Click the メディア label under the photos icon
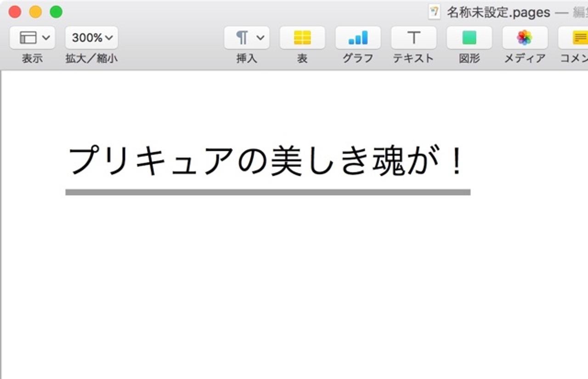This screenshot has width=588, height=379. point(525,58)
